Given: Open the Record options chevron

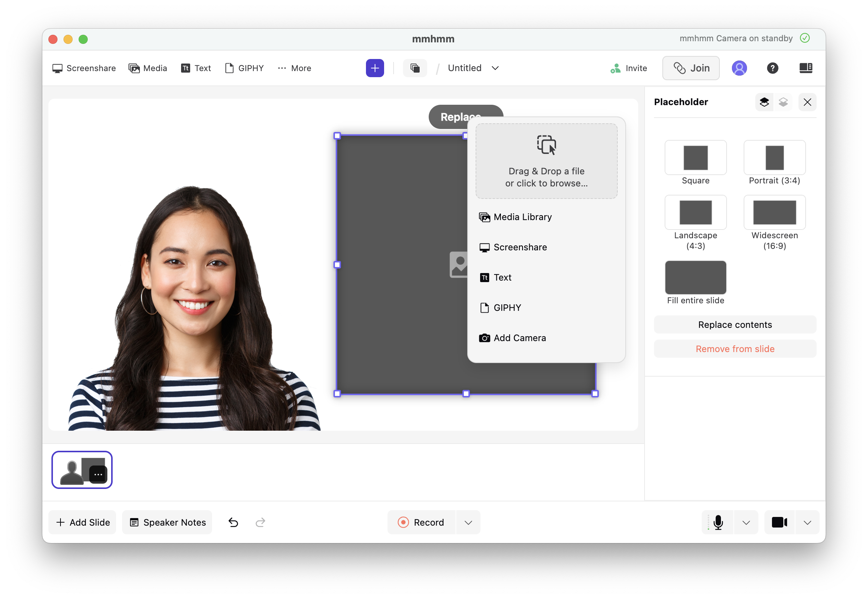Looking at the screenshot, I should [468, 522].
